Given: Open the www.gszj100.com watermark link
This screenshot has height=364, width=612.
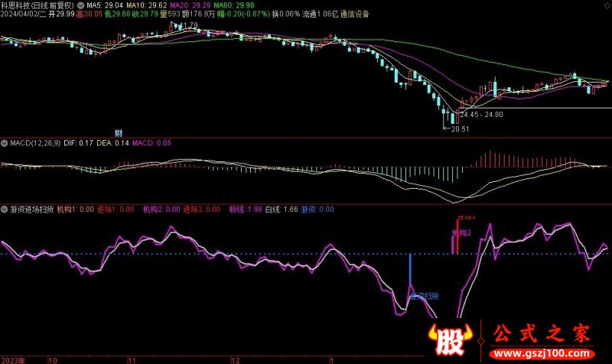Looking at the screenshot, I should pyautogui.click(x=543, y=355).
